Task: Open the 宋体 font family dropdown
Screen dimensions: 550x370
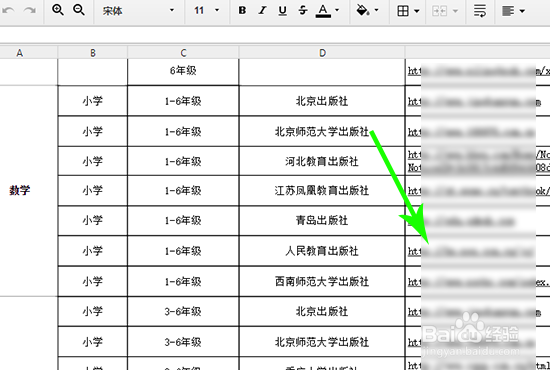Action: point(139,11)
